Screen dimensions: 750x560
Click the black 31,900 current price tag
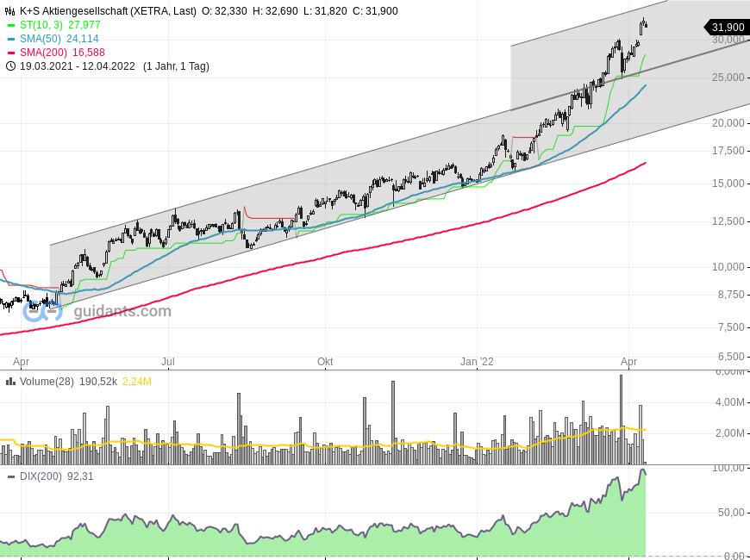(727, 28)
